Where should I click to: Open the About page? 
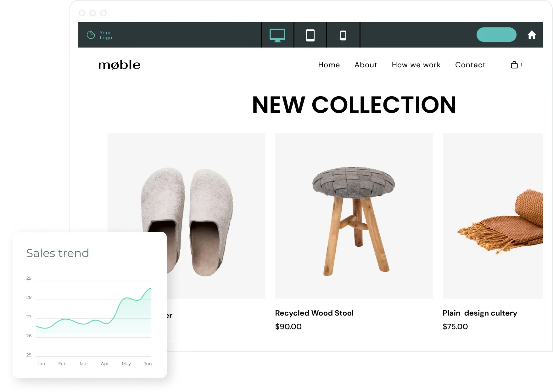pos(366,65)
